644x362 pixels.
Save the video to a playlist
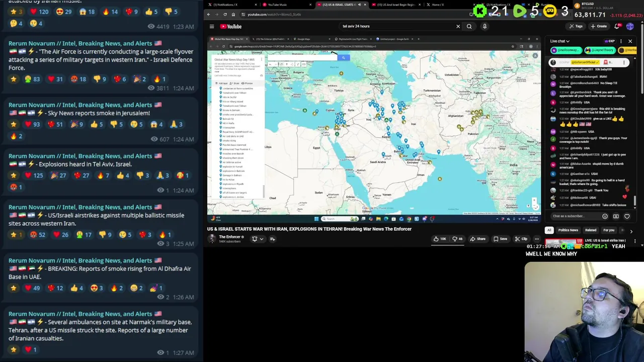pyautogui.click(x=500, y=239)
